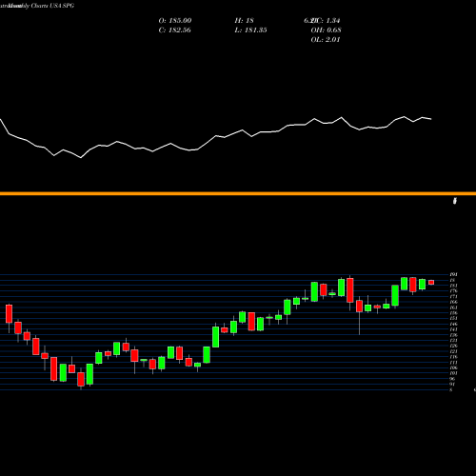Click the partially shown 'H: 18' high value
The width and height of the screenshot is (476, 476).
(x=244, y=20)
